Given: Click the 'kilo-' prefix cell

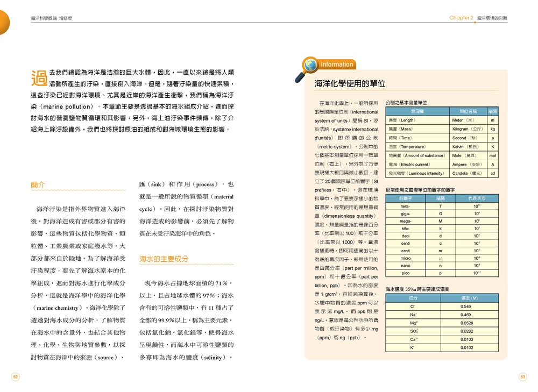Looking at the screenshot, I should pyautogui.click(x=406, y=229).
